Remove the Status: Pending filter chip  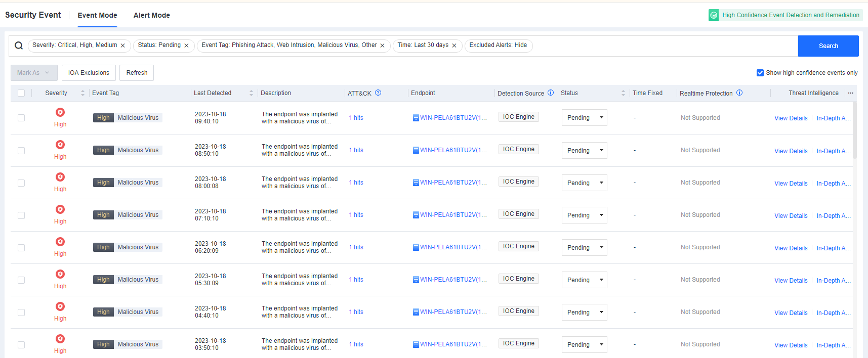[x=186, y=46]
